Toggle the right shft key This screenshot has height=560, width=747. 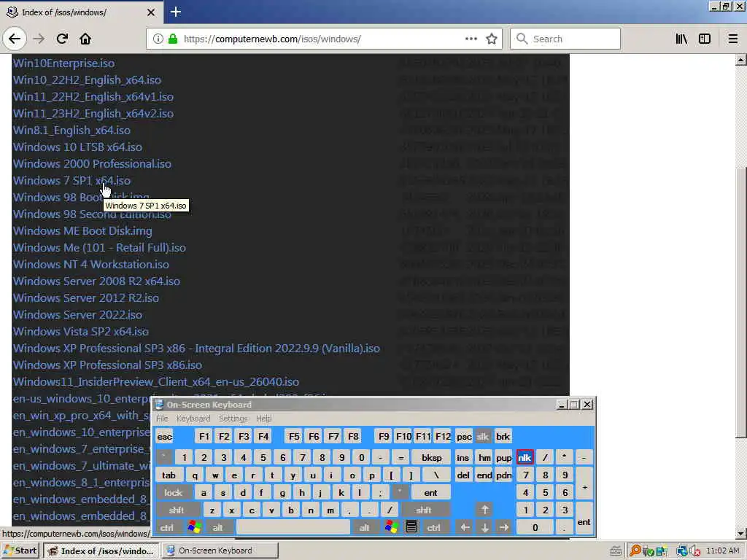point(424,510)
